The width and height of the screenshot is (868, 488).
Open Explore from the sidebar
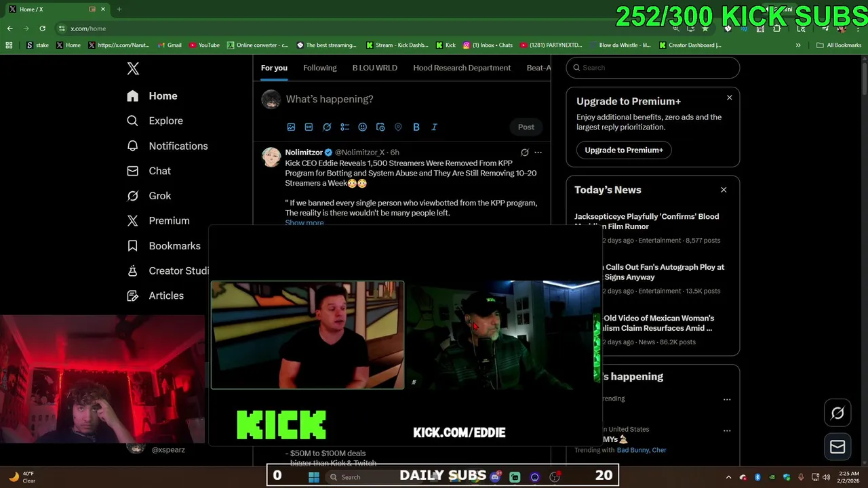pos(155,121)
